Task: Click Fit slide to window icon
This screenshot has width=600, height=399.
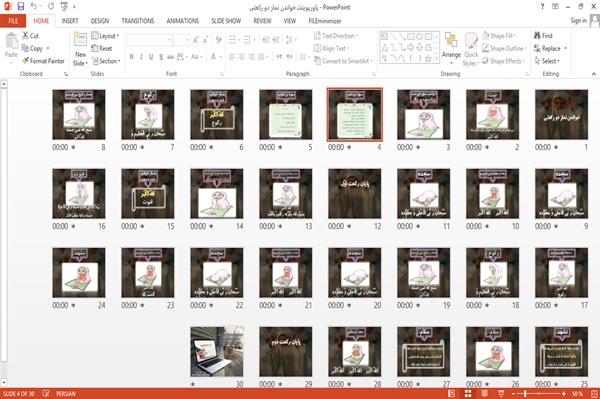Action: click(594, 394)
